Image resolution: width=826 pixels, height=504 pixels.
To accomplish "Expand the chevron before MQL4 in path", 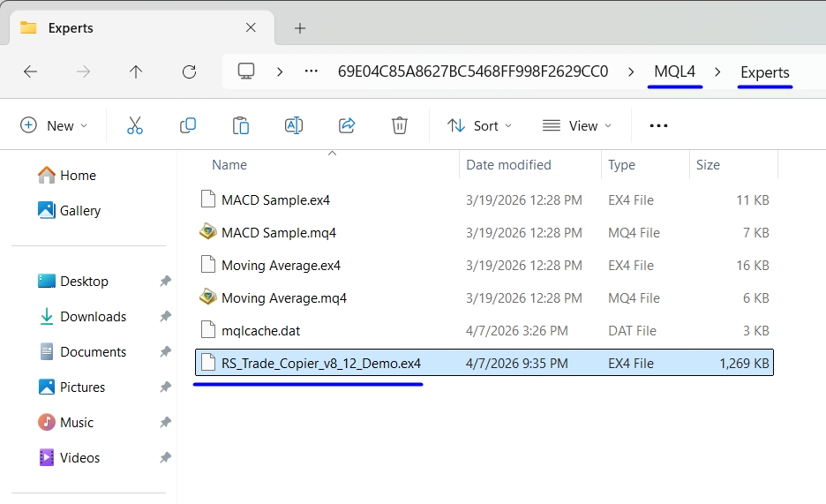I will [x=631, y=71].
